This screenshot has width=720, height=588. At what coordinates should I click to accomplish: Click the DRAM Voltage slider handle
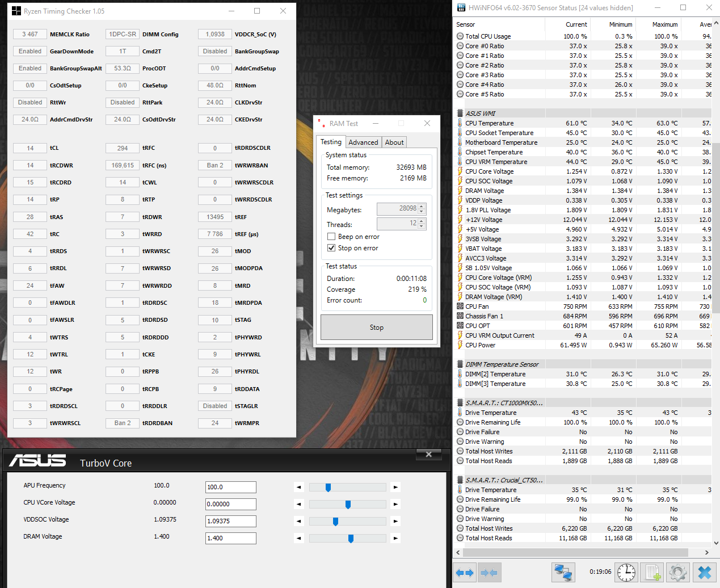tap(351, 538)
